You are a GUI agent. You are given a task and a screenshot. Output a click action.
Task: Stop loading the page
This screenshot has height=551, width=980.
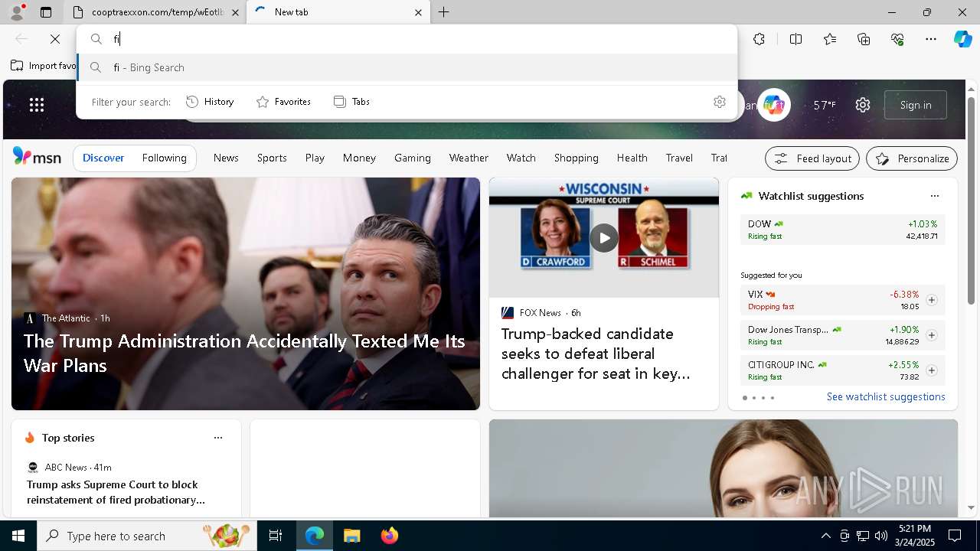(55, 39)
